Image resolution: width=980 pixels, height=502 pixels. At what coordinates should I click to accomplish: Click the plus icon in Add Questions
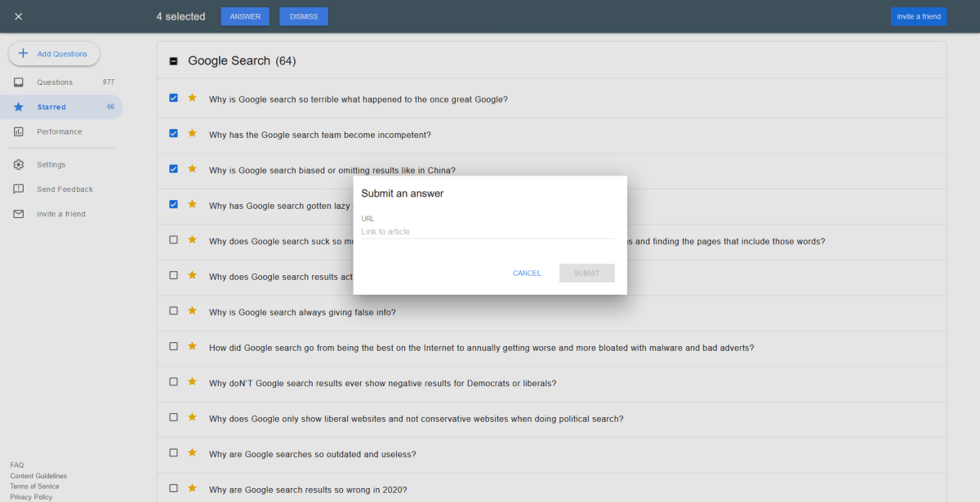pyautogui.click(x=23, y=54)
